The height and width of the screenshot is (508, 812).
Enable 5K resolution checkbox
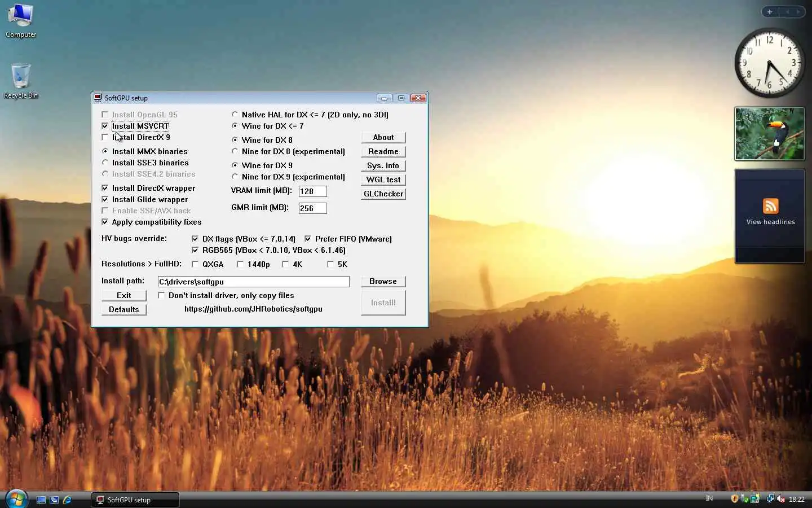(330, 264)
